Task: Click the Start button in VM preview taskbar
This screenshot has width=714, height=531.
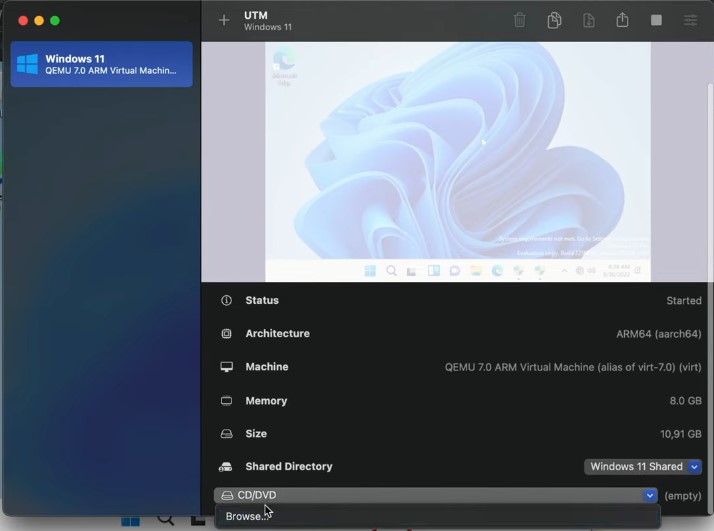Action: pyautogui.click(x=370, y=271)
